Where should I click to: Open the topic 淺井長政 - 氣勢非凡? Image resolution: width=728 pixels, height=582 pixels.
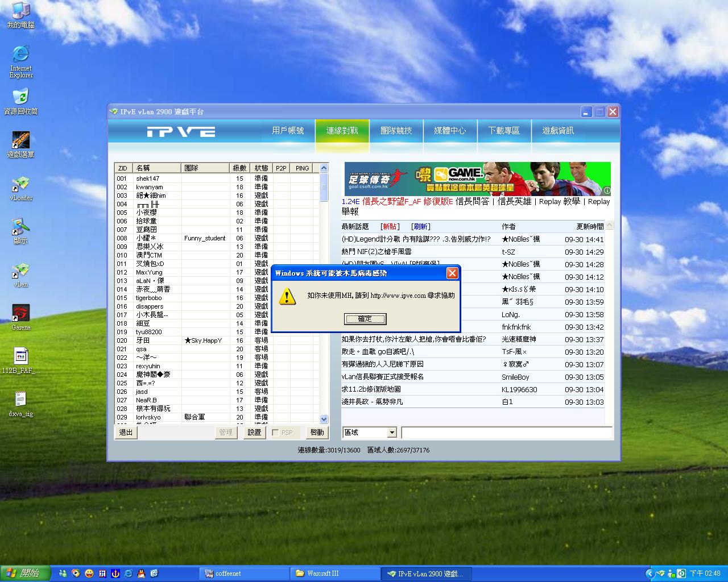click(x=372, y=402)
